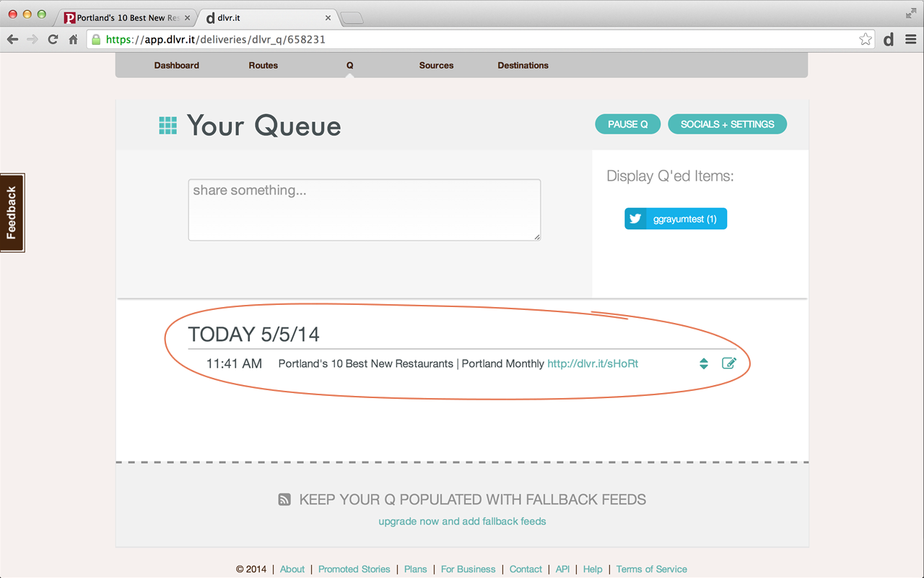Open the Feedback side tab
The width and height of the screenshot is (924, 578).
[x=12, y=213]
